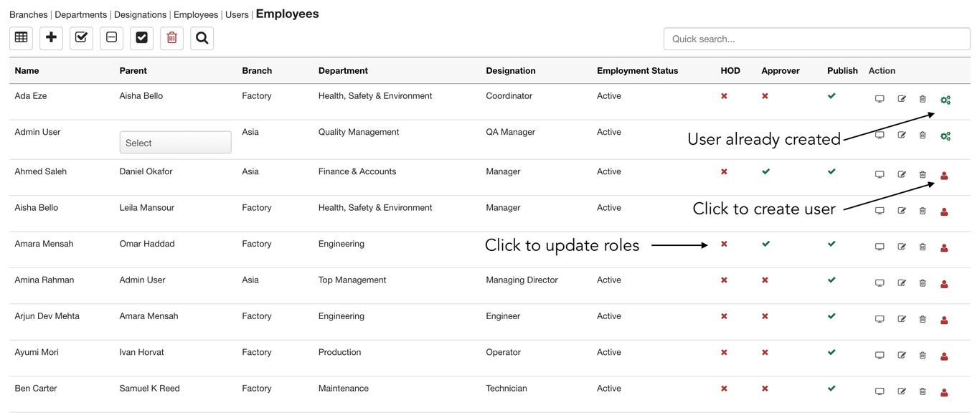Create a user for Arjun Dev Mehta

click(944, 320)
